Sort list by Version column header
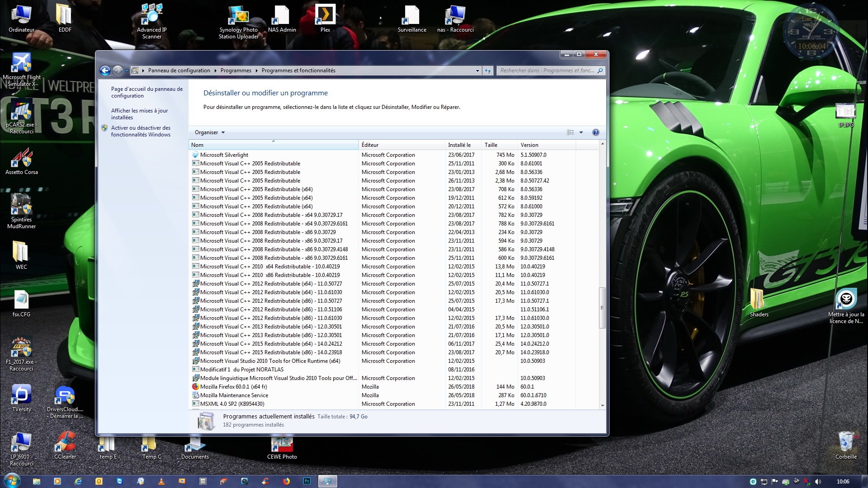This screenshot has width=868, height=488. coord(547,145)
